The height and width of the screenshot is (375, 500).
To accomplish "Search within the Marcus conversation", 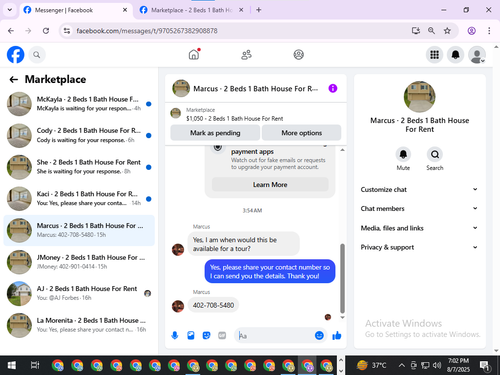I will 435,154.
